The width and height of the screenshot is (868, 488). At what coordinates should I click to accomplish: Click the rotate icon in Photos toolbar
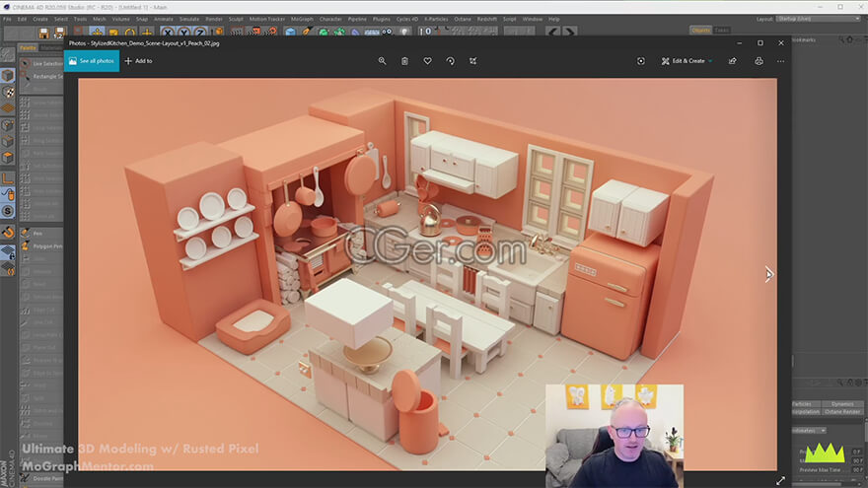pyautogui.click(x=450, y=61)
